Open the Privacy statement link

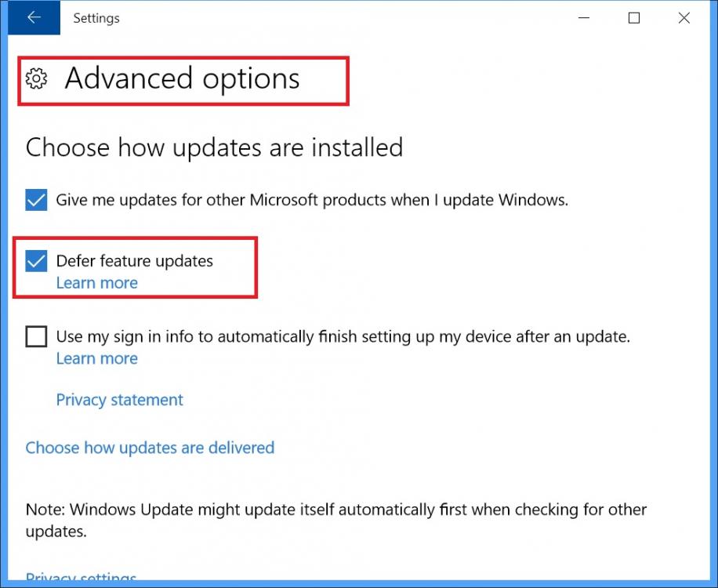pos(119,400)
